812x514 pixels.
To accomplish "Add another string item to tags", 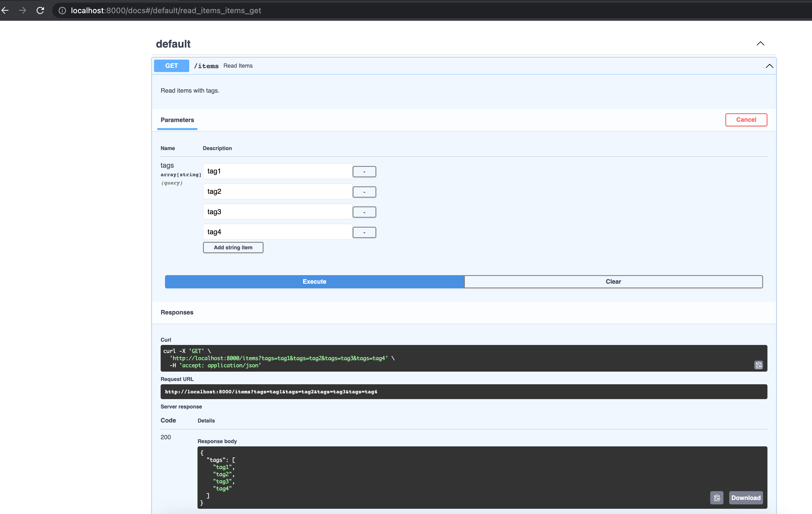I will [x=233, y=247].
